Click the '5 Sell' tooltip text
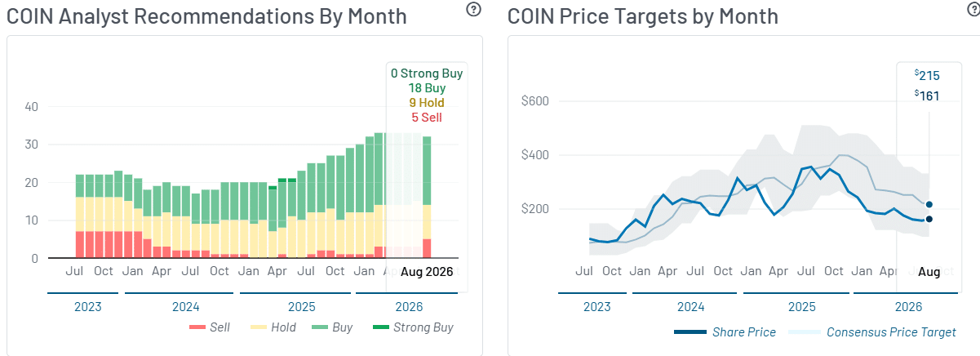 coord(427,118)
